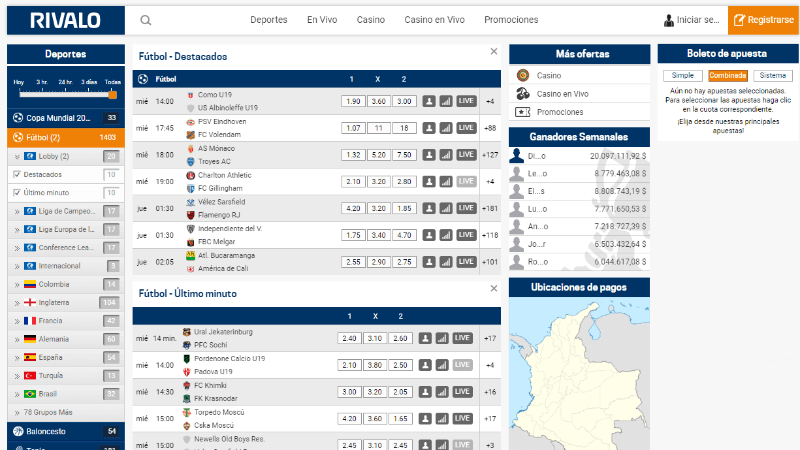Click the Copa Mundial ball icon
800x450 pixels.
tap(18, 118)
